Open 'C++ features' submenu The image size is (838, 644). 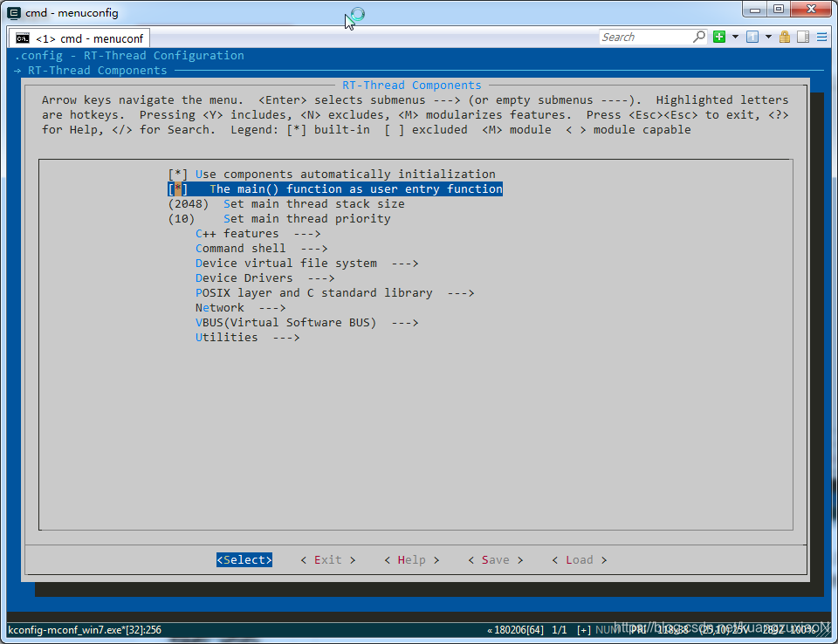[258, 234]
